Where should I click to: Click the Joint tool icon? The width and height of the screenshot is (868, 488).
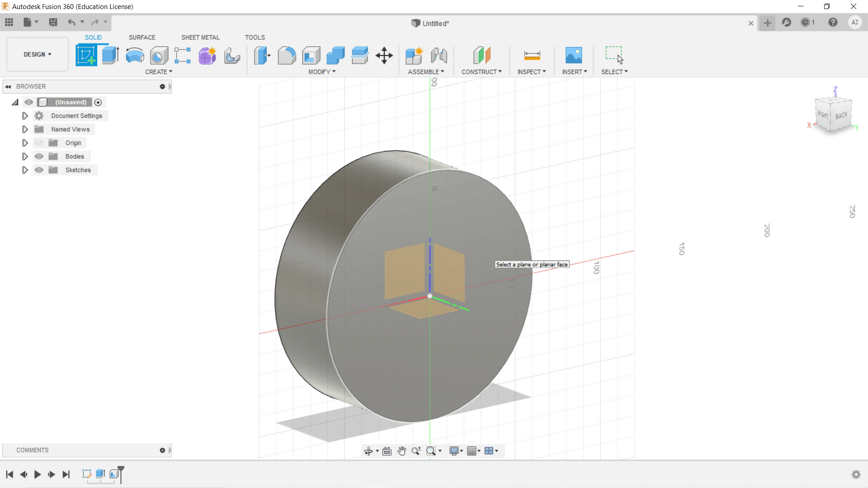click(x=439, y=56)
